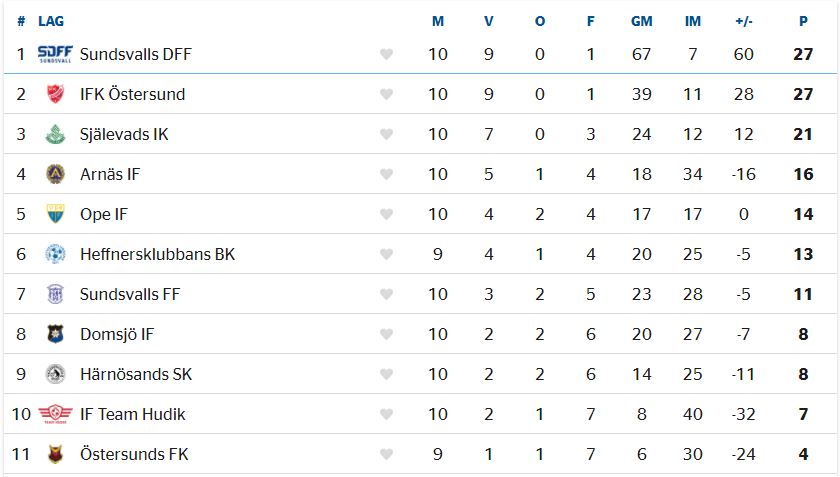Click the Östersunds FK crest
The height and width of the screenshot is (477, 840).
click(x=55, y=454)
